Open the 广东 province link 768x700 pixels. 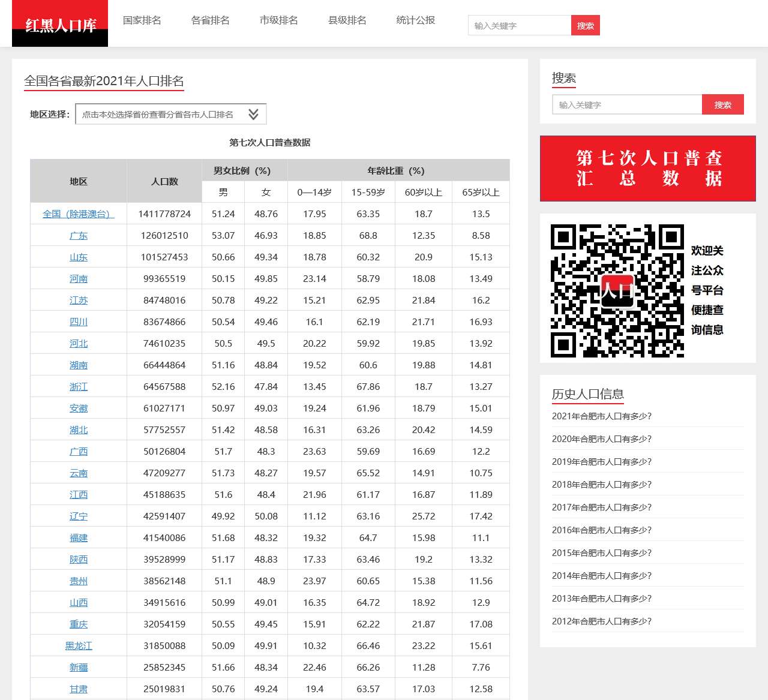(x=79, y=236)
